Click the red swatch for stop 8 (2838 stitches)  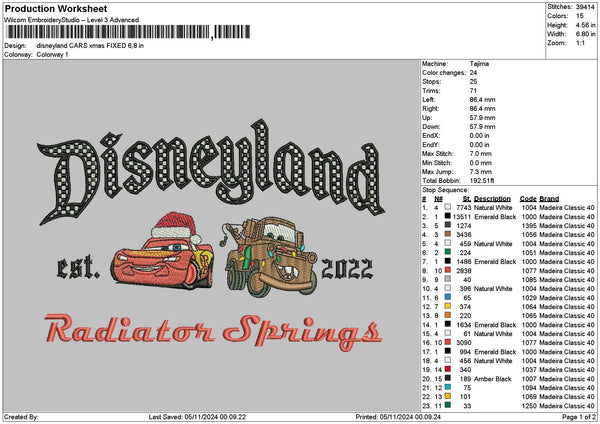click(447, 271)
